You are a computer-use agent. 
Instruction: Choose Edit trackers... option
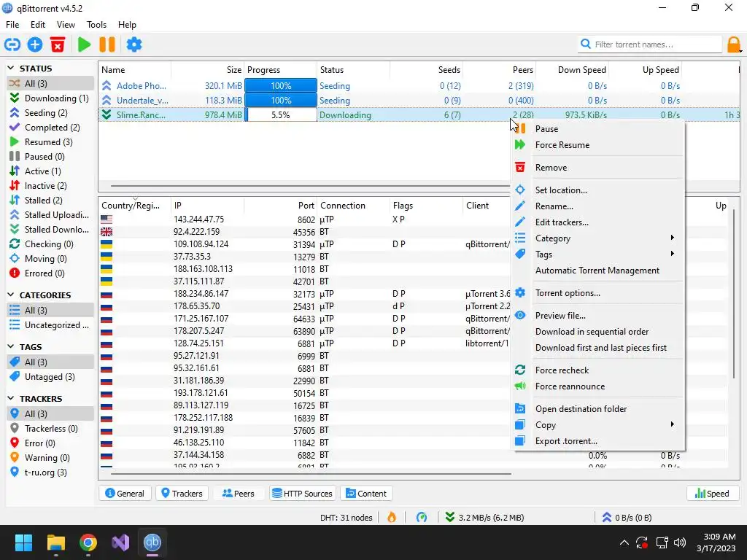coord(597,222)
